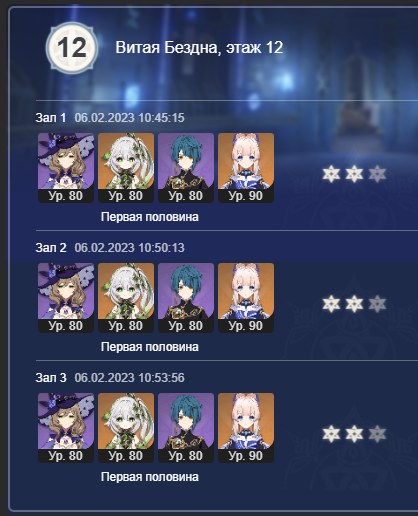This screenshot has height=516, width=418.
Task: Select Nahida's portrait in Зал 2
Action: point(126,298)
